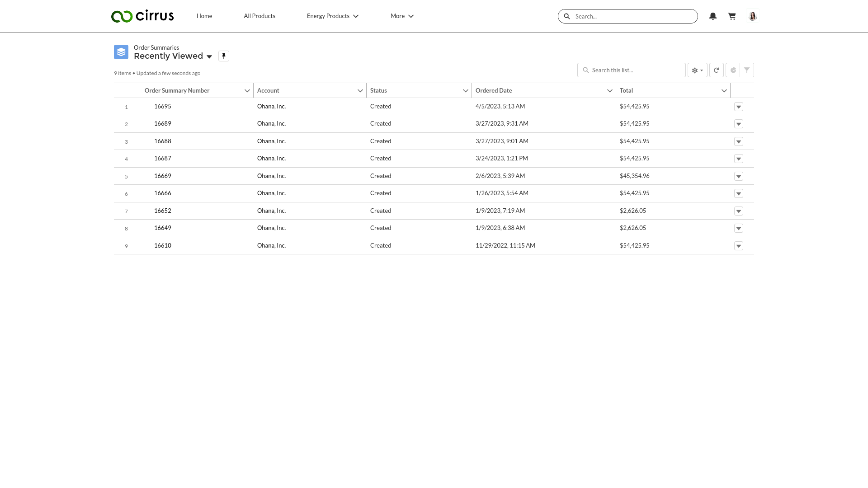Sort by Ordered Date column header
The image size is (868, 488).
[x=494, y=90]
